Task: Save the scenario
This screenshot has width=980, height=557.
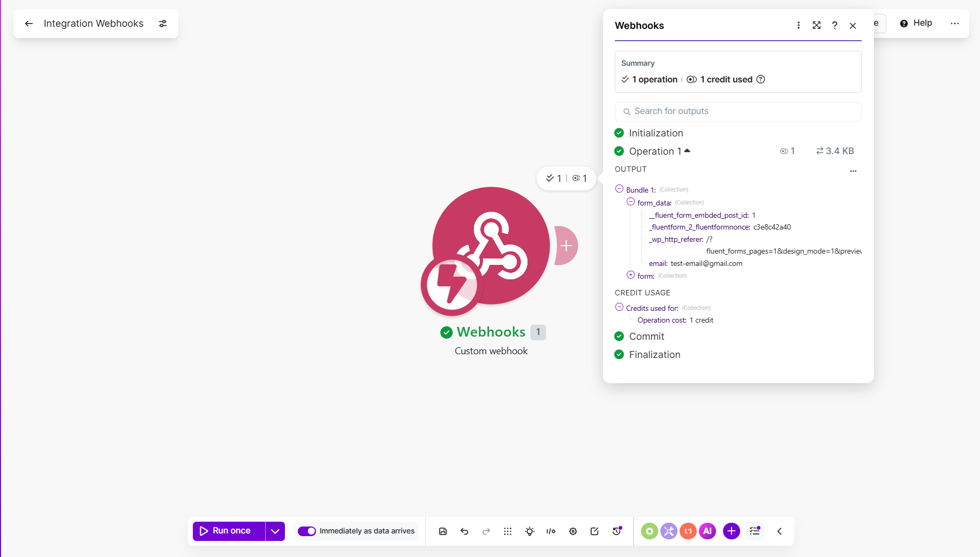Action: tap(443, 531)
